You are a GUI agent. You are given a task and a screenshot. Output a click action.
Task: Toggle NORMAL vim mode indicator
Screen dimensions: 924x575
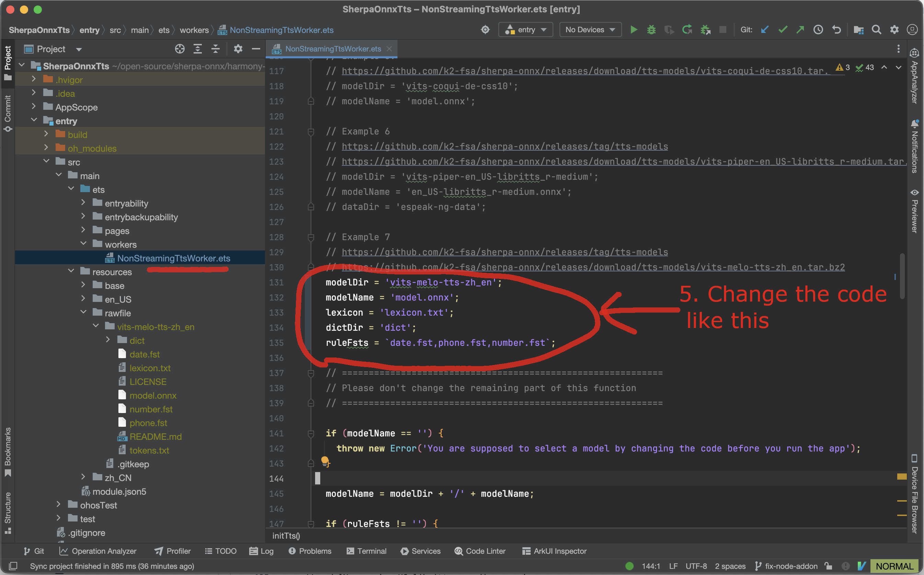pos(894,566)
